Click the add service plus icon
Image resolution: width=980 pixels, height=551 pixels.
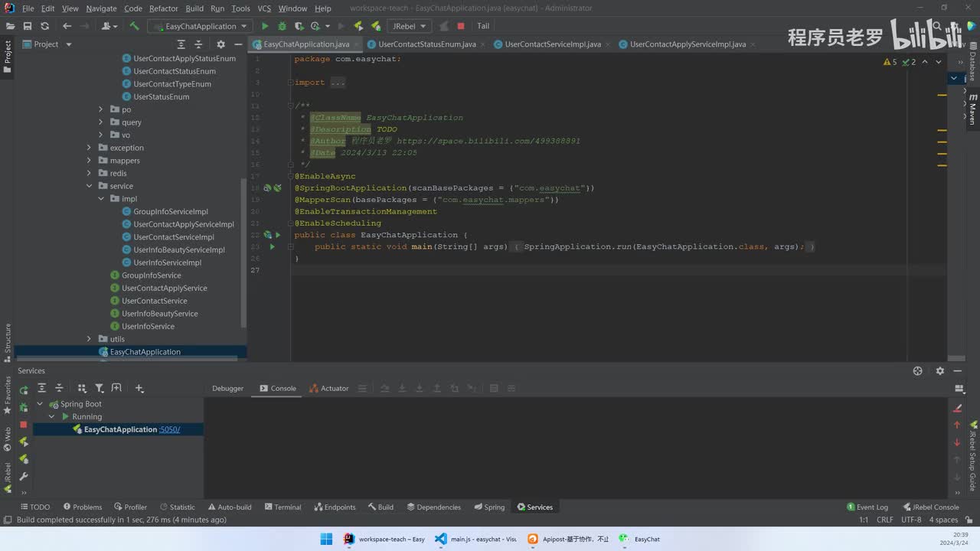[x=139, y=388]
